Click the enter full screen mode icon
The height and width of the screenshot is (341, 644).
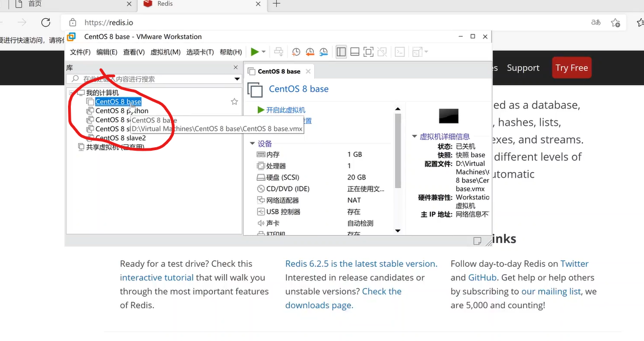tap(368, 52)
